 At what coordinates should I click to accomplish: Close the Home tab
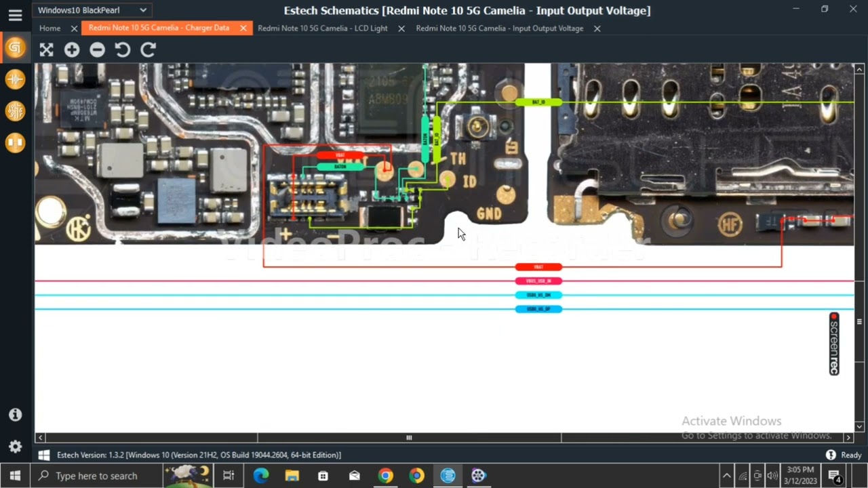[x=74, y=28]
